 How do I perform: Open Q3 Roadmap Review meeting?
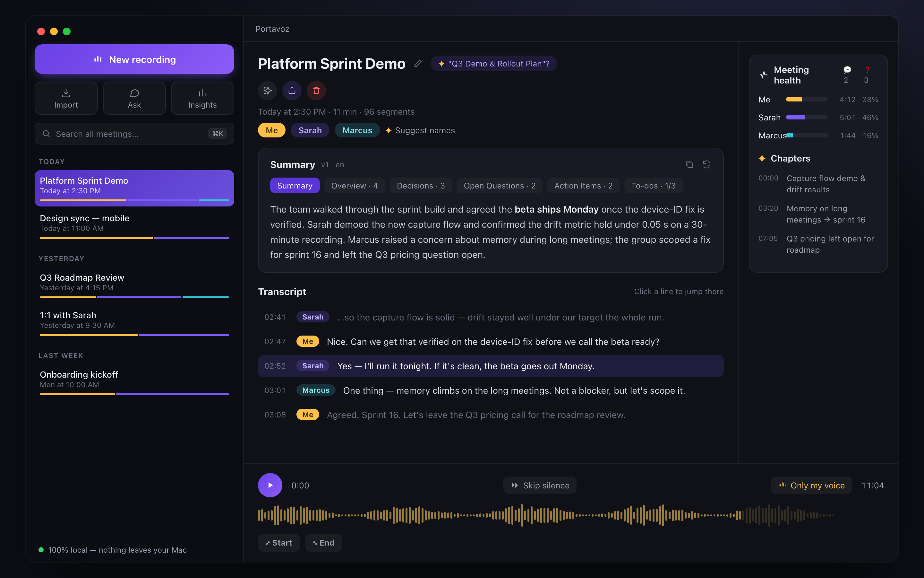pyautogui.click(x=134, y=285)
